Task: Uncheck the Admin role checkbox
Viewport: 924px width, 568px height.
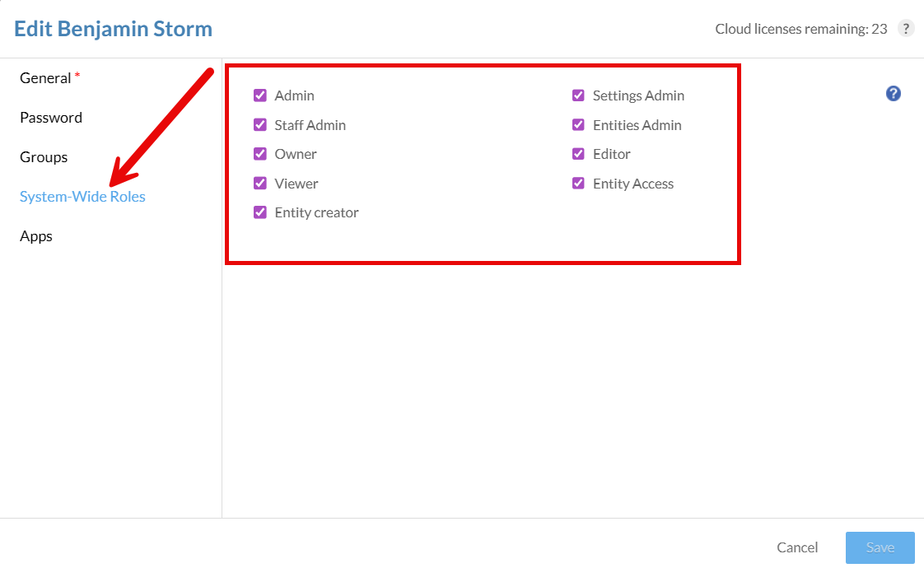Action: 260,95
